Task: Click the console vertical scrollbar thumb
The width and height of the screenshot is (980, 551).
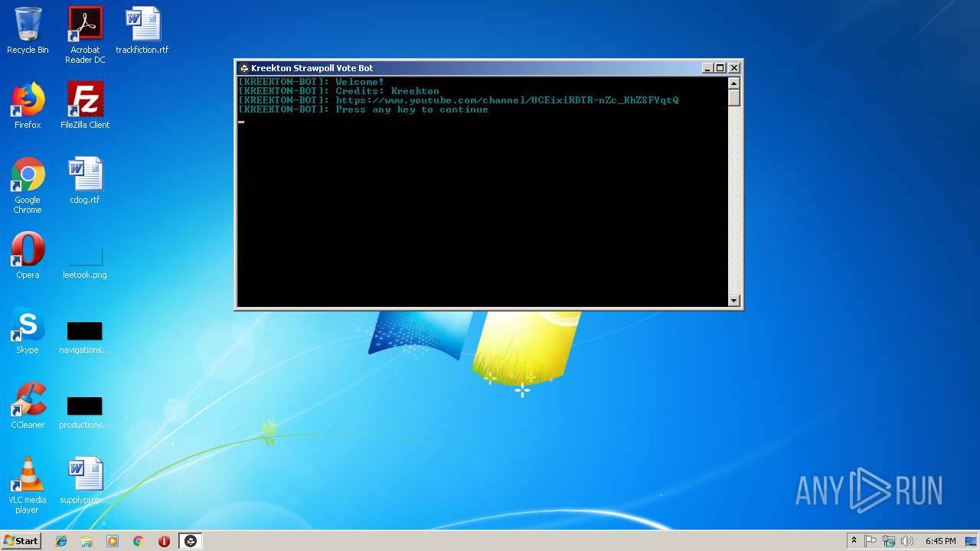Action: [x=734, y=98]
